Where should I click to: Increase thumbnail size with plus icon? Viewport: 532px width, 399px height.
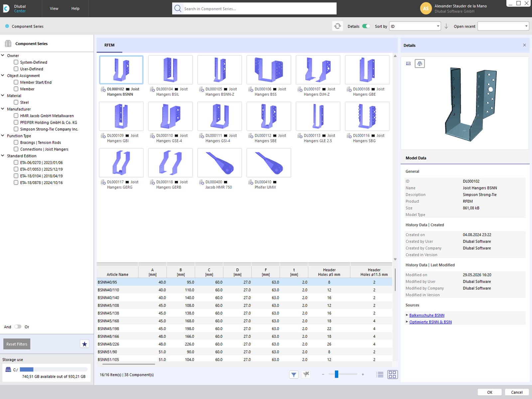[363, 374]
